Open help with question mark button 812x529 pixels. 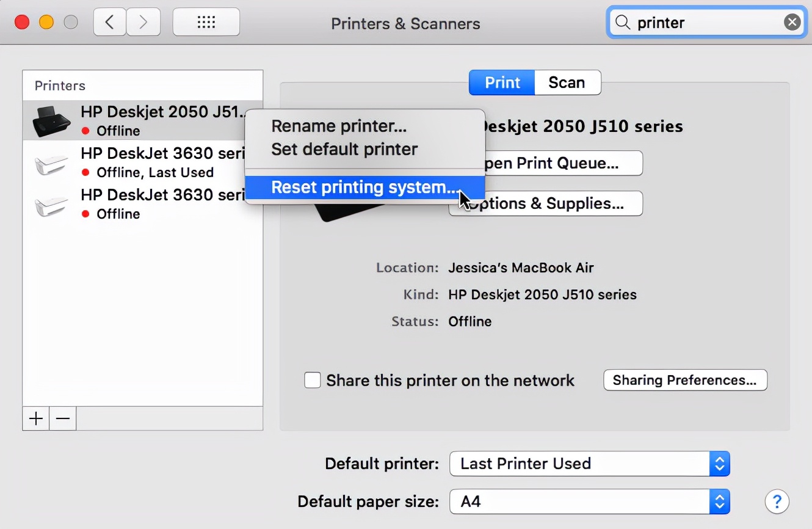click(x=777, y=502)
